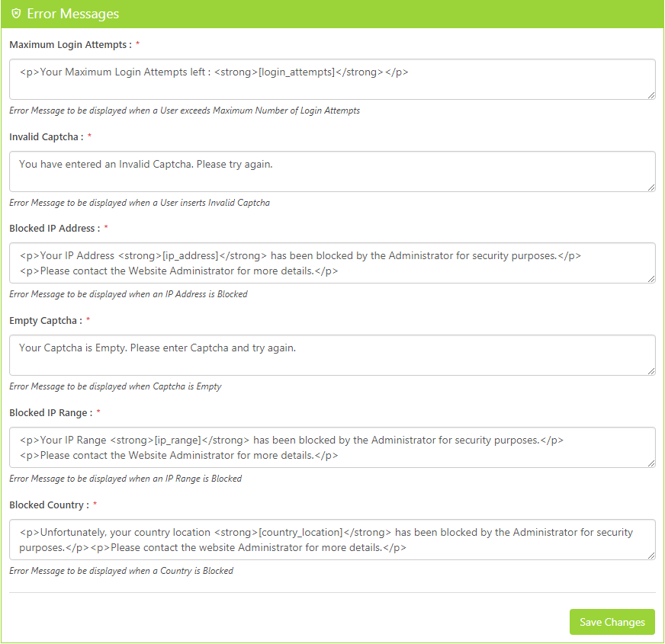Click the "Invalid Captcha" field label
This screenshot has width=665, height=644.
46,137
